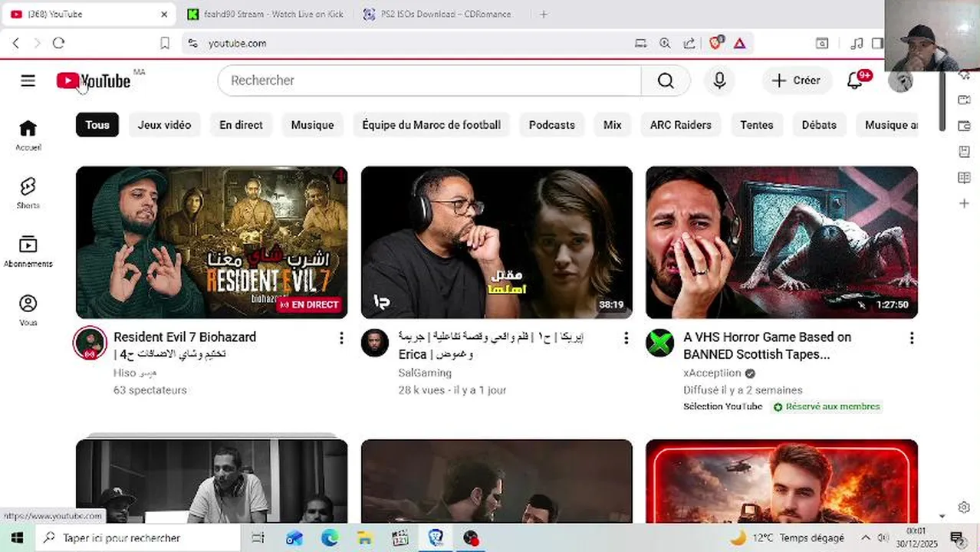Screen dimensions: 980x552
Task: Open the YouTube hamburger guide menu
Action: [28, 80]
